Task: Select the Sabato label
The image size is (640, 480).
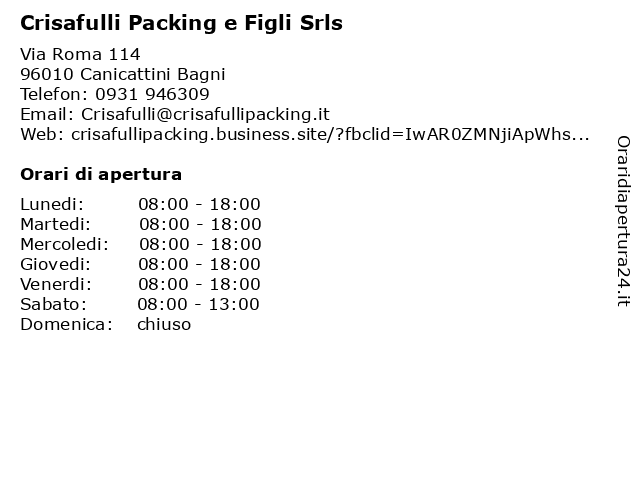Action: 53,304
